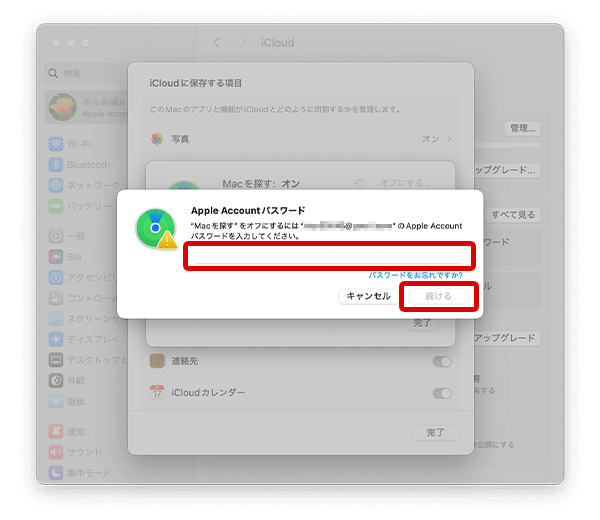Click the 管理... button
Image resolution: width=600 pixels, height=520 pixels.
523,128
